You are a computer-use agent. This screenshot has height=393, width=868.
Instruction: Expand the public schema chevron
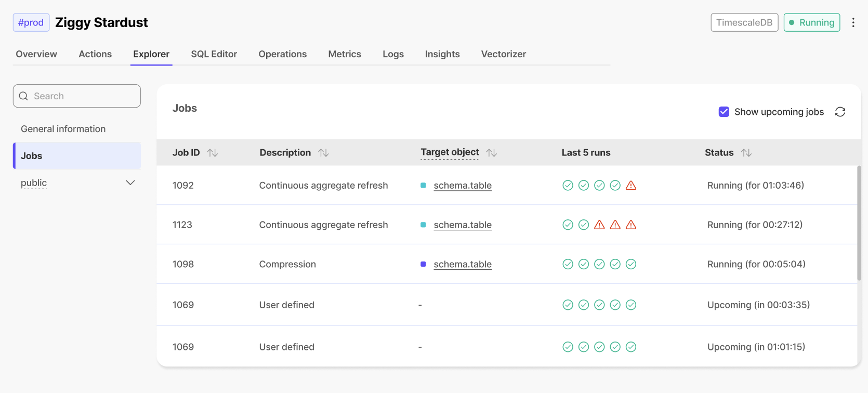coord(130,183)
